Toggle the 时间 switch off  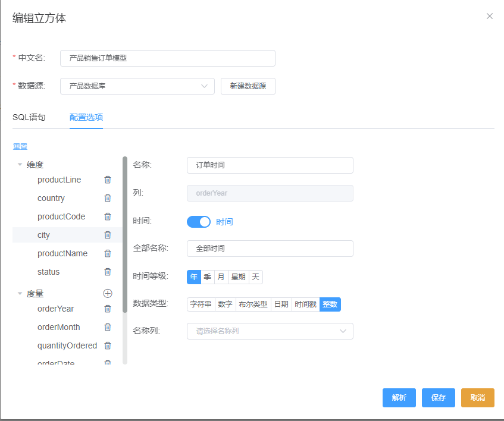199,222
